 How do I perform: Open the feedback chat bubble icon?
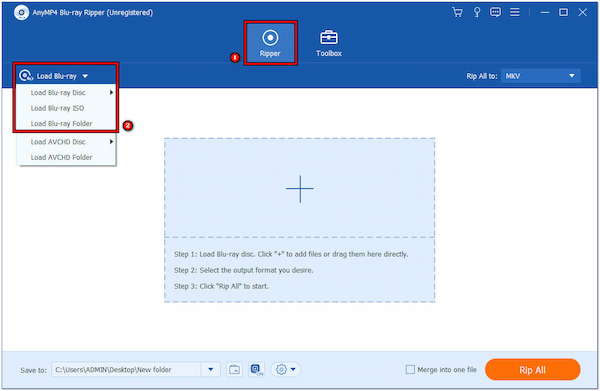click(x=495, y=12)
